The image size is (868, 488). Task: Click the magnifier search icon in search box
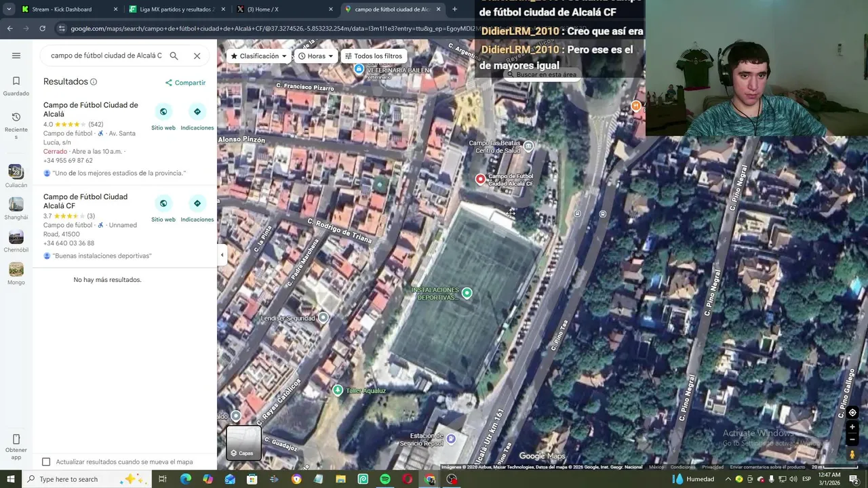[x=174, y=56]
